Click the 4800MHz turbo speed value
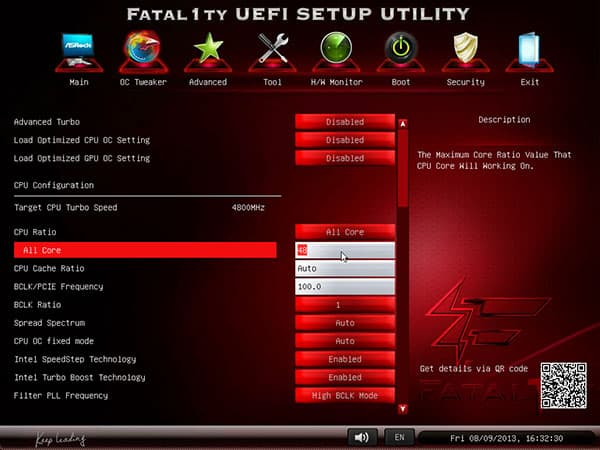The image size is (600, 450). (x=248, y=207)
